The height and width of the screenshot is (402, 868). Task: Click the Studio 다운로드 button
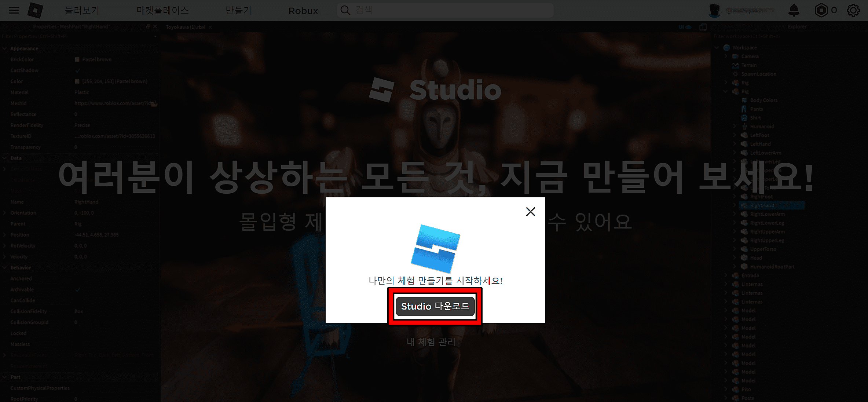click(435, 306)
